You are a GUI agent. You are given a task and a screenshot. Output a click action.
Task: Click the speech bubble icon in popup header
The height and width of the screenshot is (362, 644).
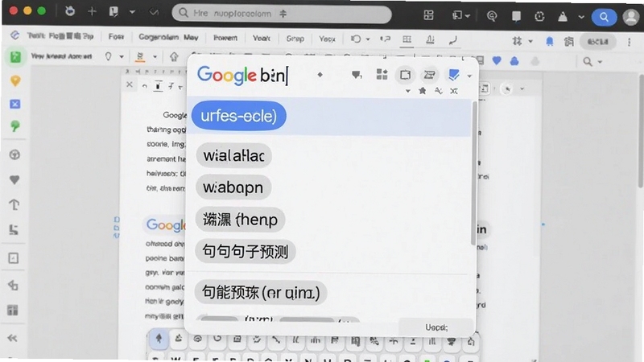[357, 75]
